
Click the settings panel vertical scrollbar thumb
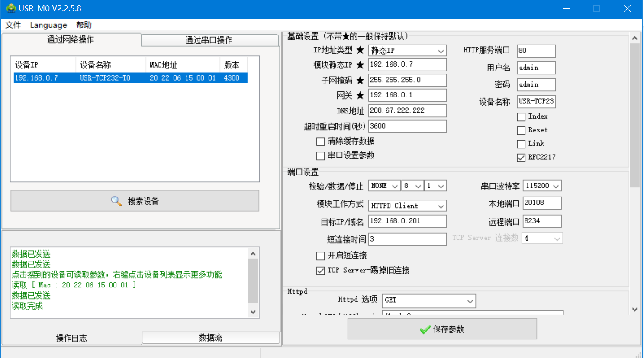click(x=634, y=115)
